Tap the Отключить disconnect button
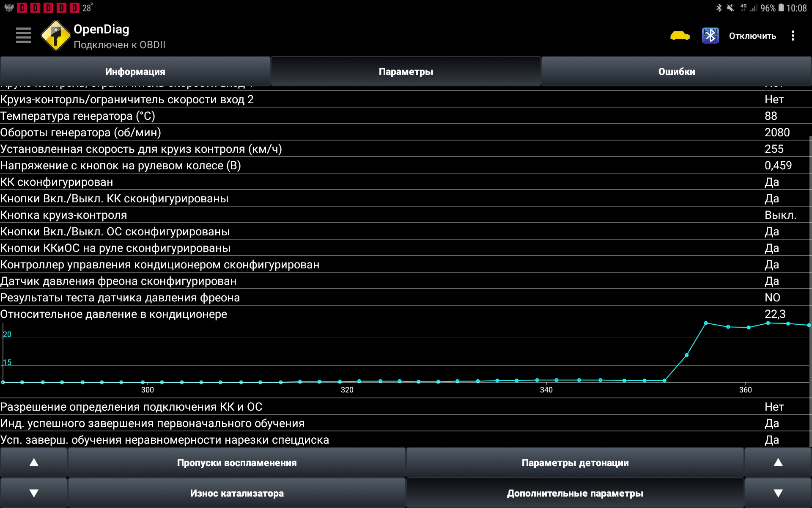The image size is (812, 508). tap(752, 36)
